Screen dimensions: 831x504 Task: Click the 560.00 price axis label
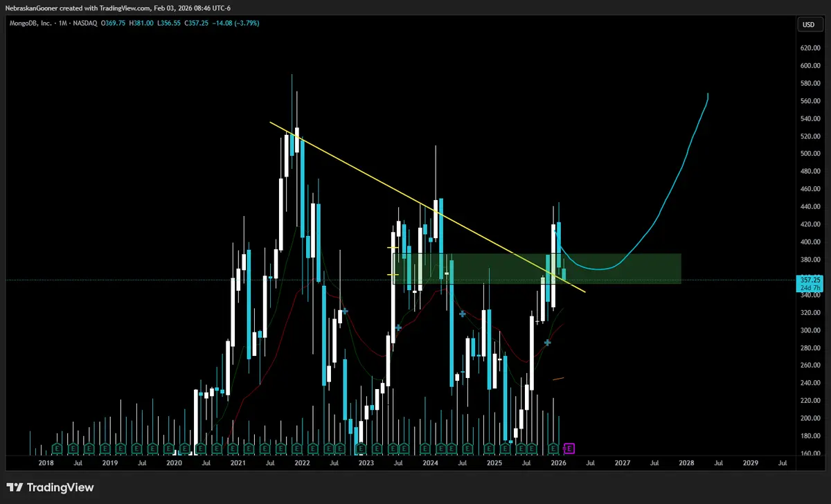810,101
